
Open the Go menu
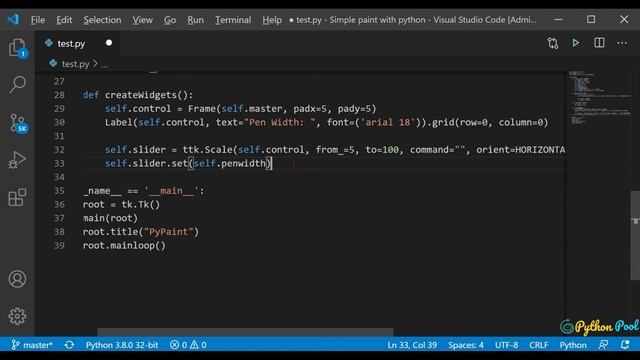pos(170,20)
